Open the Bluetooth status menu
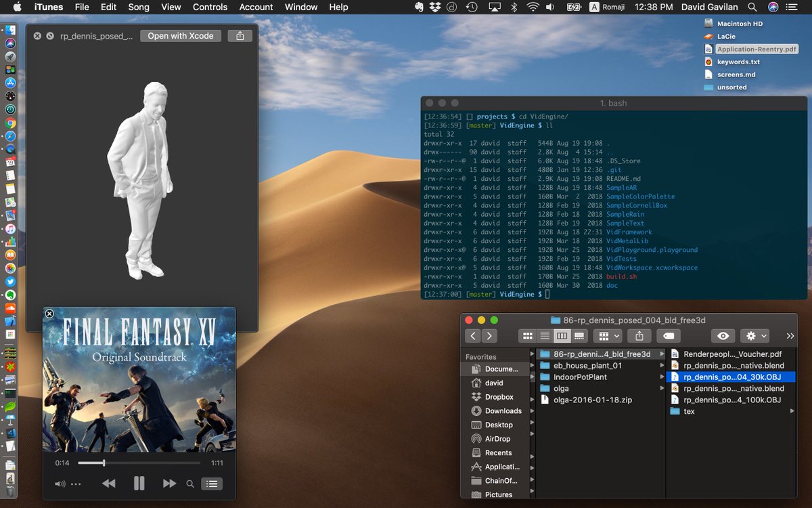The width and height of the screenshot is (812, 508). (x=514, y=7)
